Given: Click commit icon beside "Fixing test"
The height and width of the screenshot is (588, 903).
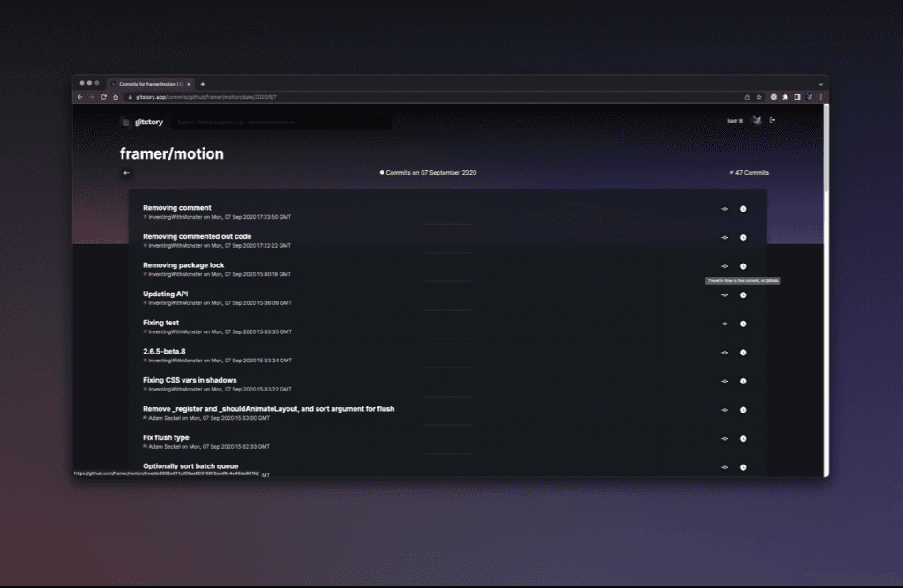Looking at the screenshot, I should pyautogui.click(x=725, y=324).
